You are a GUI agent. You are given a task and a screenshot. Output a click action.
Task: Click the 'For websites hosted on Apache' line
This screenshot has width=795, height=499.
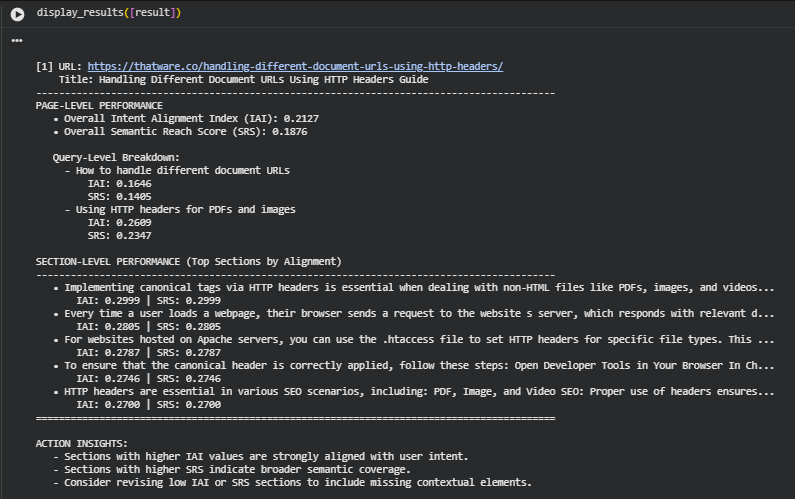pos(419,340)
